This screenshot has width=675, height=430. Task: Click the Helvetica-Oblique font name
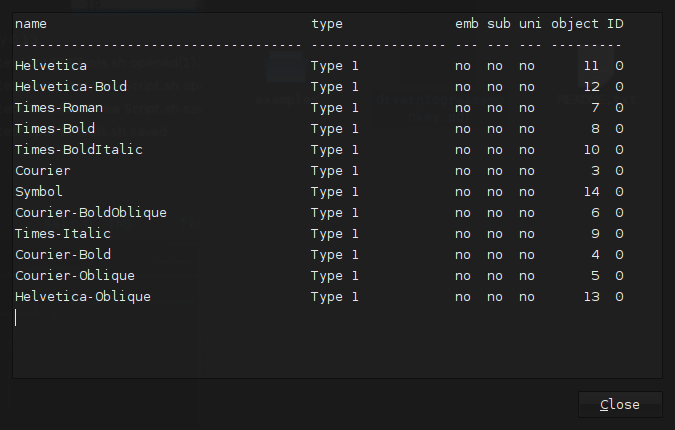83,297
